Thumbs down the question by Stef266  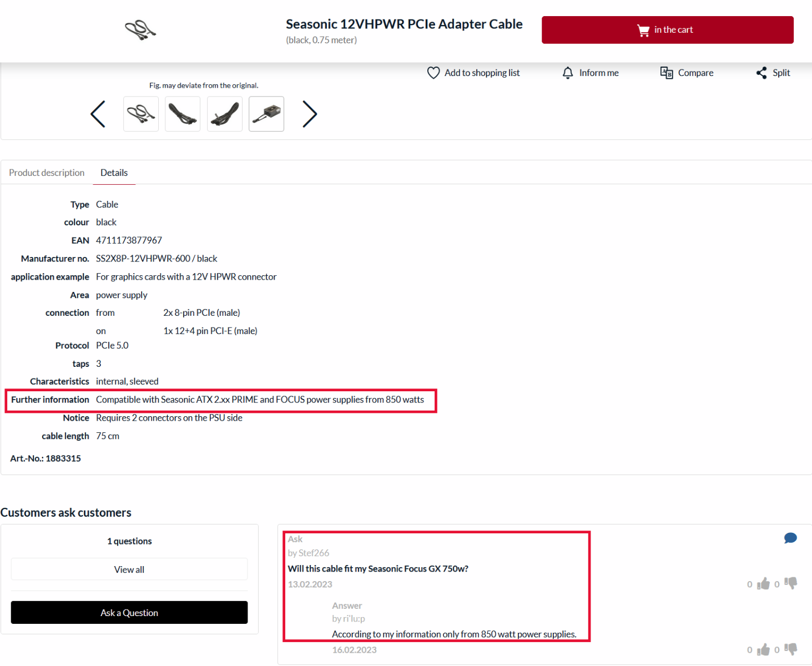tap(791, 583)
